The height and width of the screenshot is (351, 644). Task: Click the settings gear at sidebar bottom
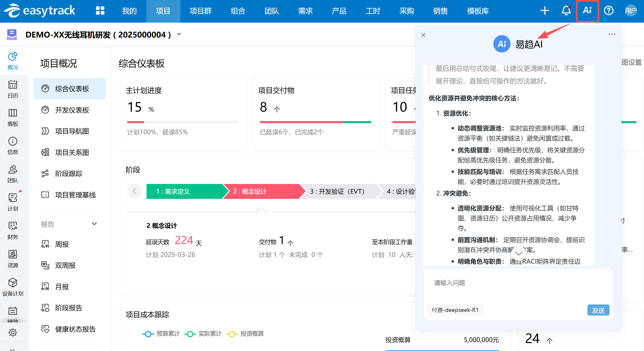tap(13, 332)
